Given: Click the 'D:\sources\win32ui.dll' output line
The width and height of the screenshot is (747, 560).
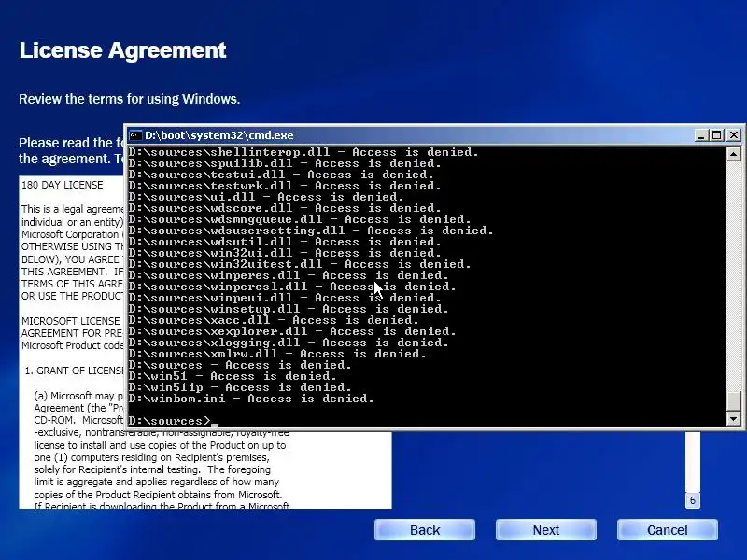Looking at the screenshot, I should point(285,253).
